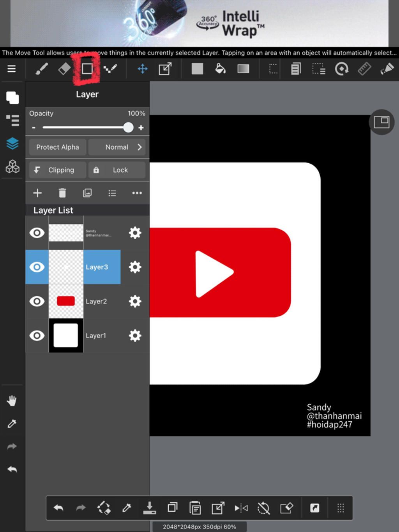Image resolution: width=399 pixels, height=532 pixels.
Task: Select the Shape rectangle tool
Action: point(87,69)
